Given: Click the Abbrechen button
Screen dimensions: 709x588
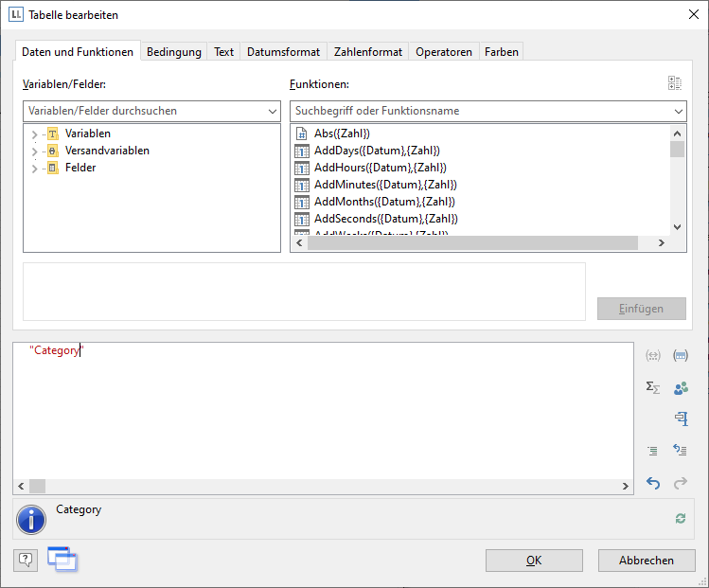Looking at the screenshot, I should point(647,561).
